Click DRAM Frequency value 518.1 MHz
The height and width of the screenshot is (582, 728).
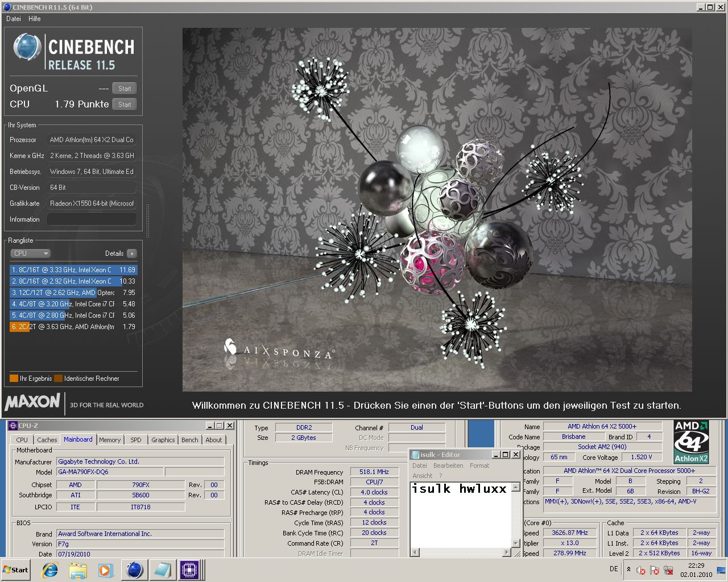point(374,472)
